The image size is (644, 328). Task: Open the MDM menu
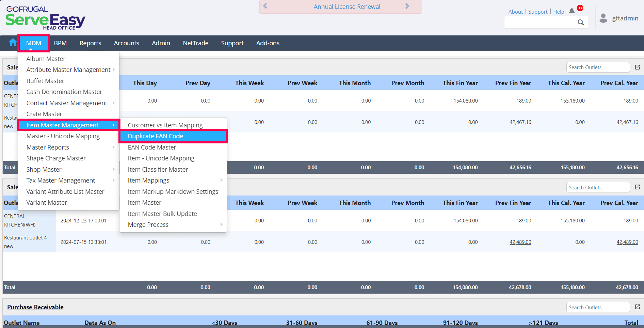34,43
